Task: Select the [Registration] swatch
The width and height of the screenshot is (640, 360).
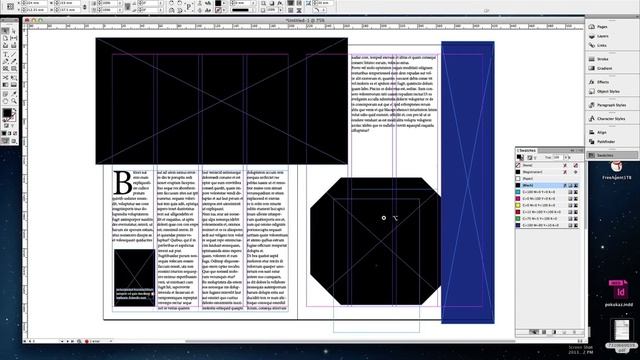Action: point(548,172)
